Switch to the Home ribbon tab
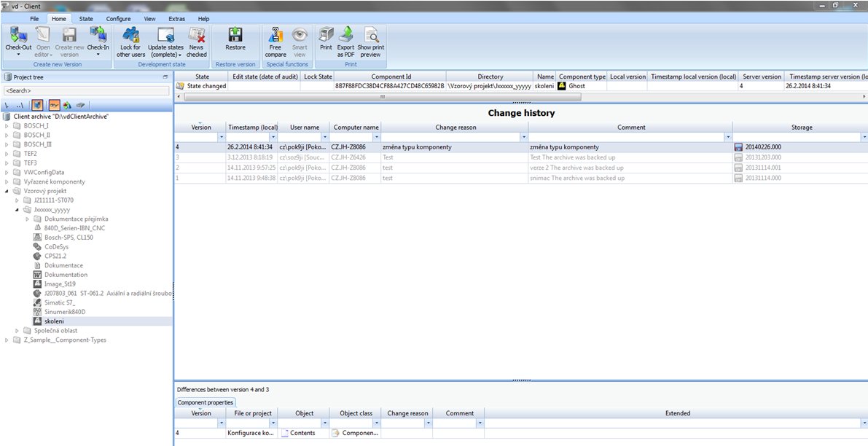Image resolution: width=868 pixels, height=446 pixels. (x=59, y=19)
